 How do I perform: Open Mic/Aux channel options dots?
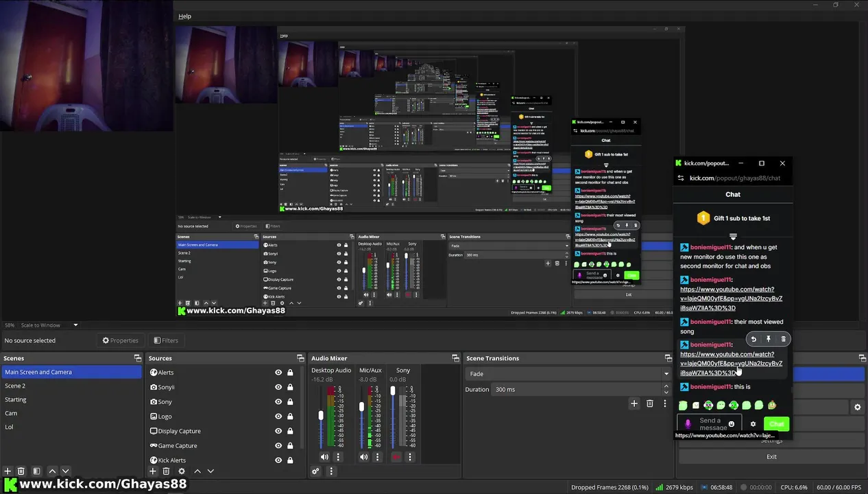[377, 457]
